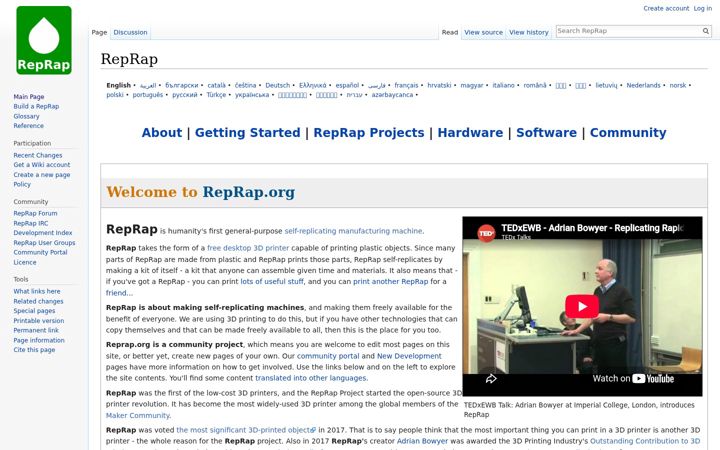Open Recent Changes

tap(38, 155)
